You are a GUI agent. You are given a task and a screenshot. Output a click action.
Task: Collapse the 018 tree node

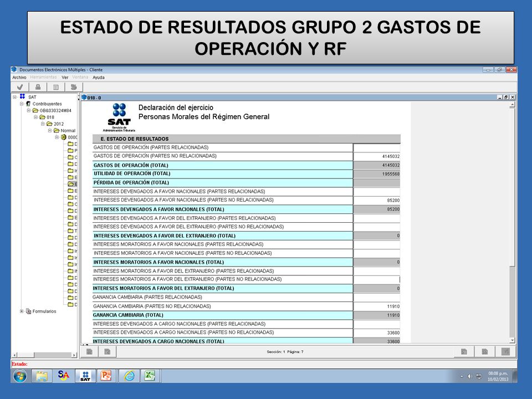(x=35, y=117)
